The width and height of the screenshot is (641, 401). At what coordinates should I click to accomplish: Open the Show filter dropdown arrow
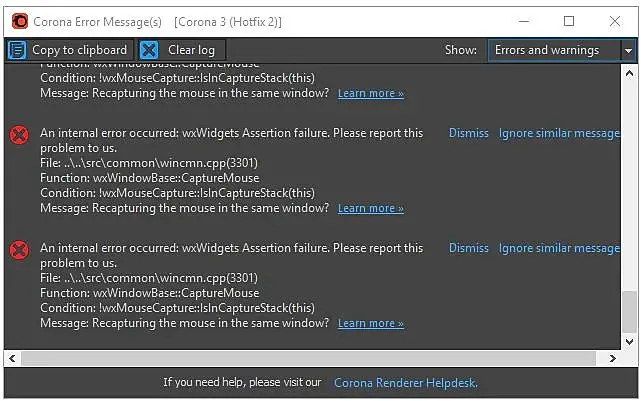click(628, 50)
